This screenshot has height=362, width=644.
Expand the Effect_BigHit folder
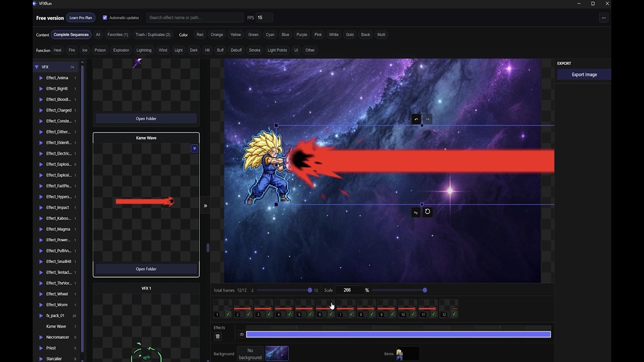tap(41, 88)
